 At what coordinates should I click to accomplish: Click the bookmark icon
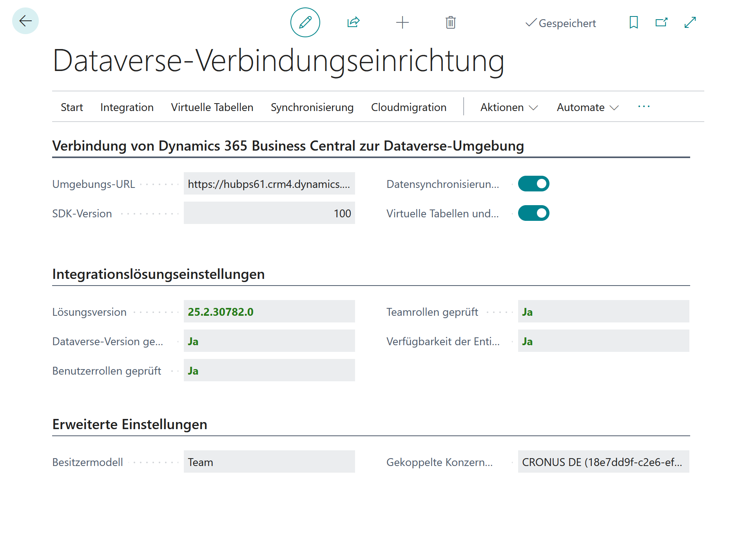point(634,22)
